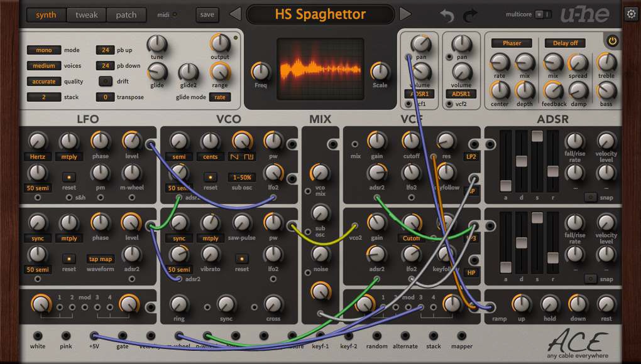This screenshot has width=641, height=364.
Task: Open the glide mode rate selector
Action: (x=220, y=97)
